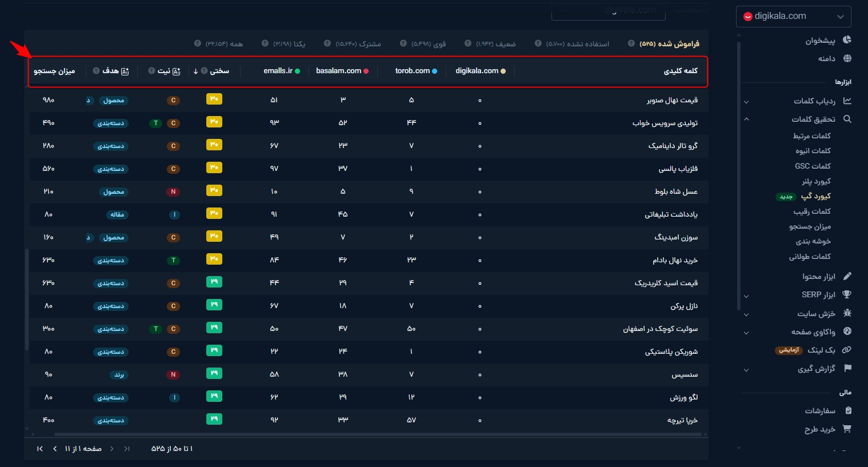Click the ابزار محتوا pencil icon

coord(847,276)
